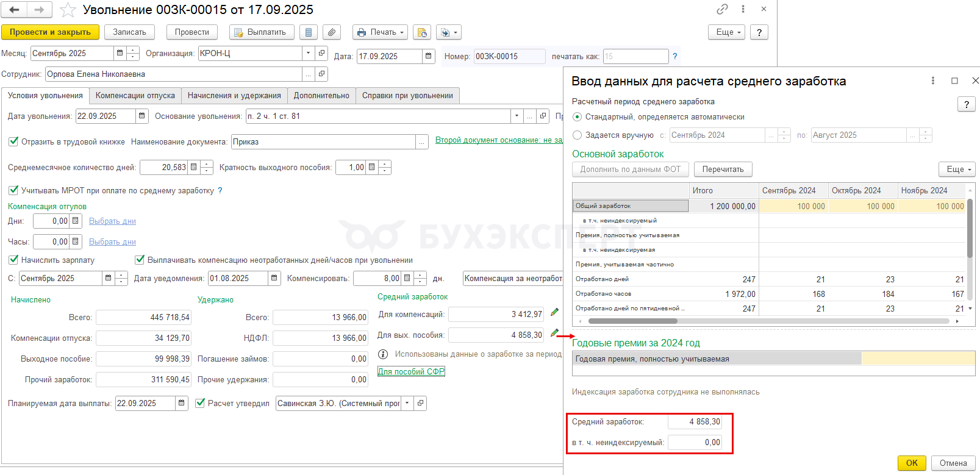The height and width of the screenshot is (475, 980).
Task: Open calendar for Дата 17.09.2025 field
Action: pyautogui.click(x=429, y=56)
